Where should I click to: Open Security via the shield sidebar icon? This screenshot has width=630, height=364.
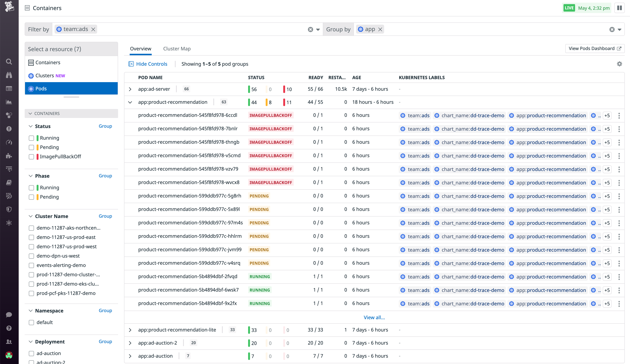pyautogui.click(x=9, y=209)
